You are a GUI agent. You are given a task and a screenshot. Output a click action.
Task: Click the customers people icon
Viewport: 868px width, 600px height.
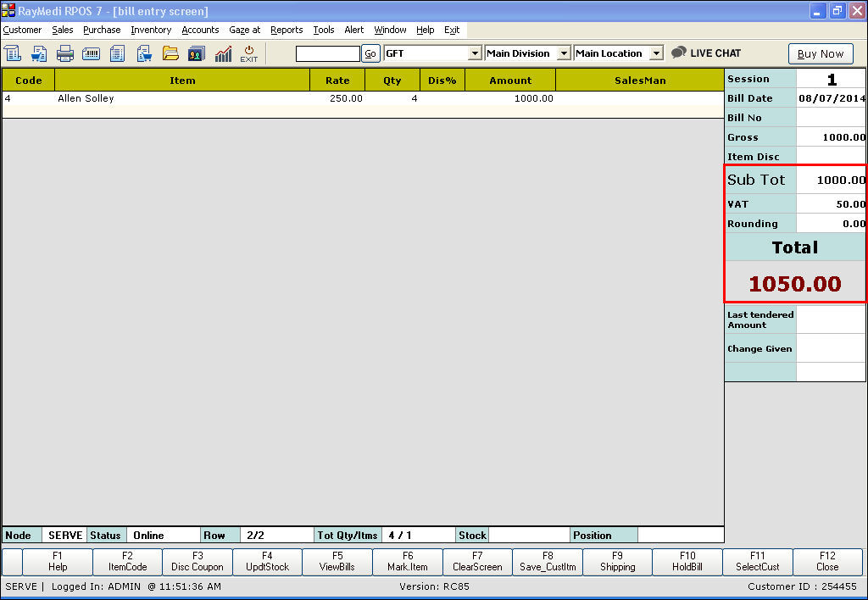point(197,53)
